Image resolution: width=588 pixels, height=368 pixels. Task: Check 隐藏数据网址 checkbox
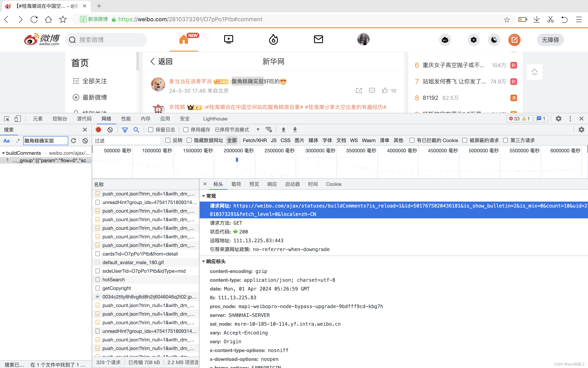pyautogui.click(x=189, y=140)
